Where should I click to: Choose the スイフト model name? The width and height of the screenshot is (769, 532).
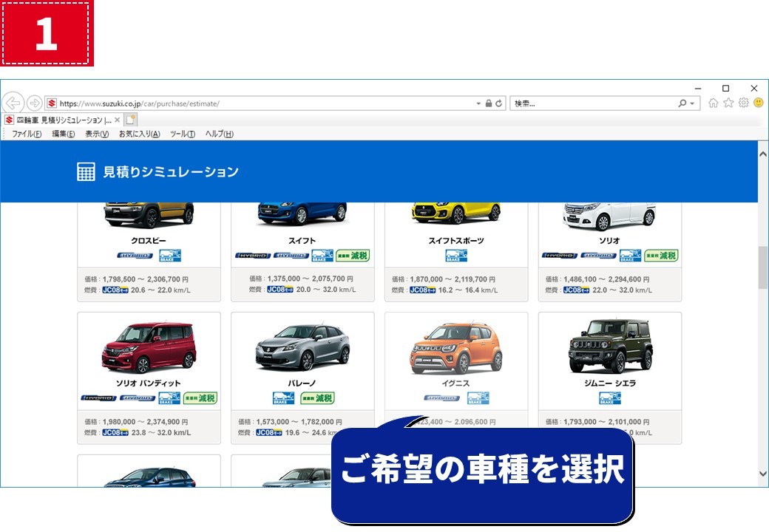302,241
